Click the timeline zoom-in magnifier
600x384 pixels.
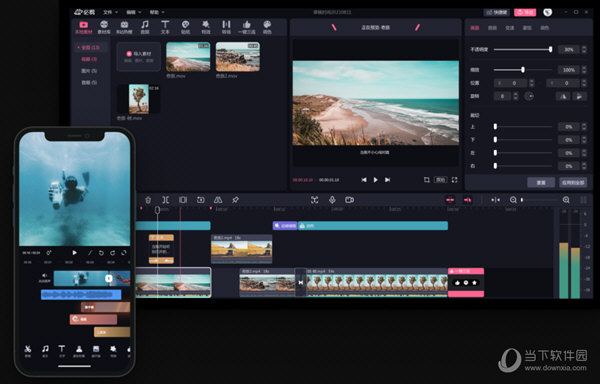tap(566, 200)
